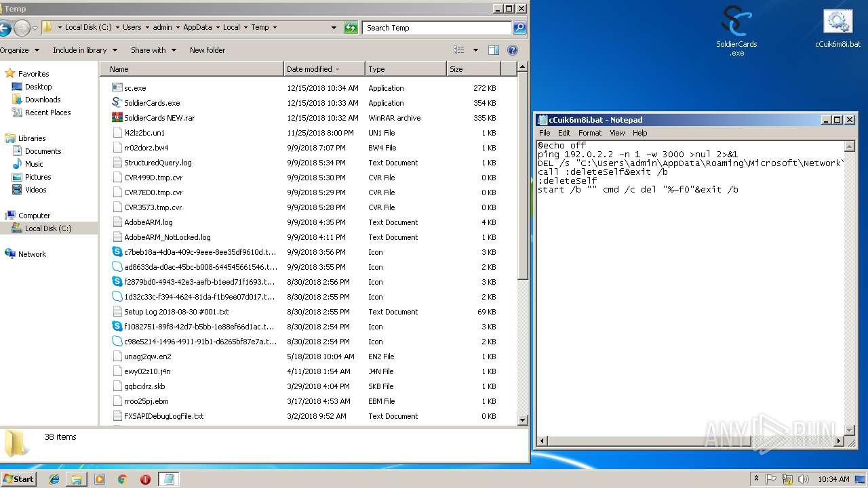Viewport: 868px width, 488px height.
Task: Select SoldierCards NEW.rar archive icon
Action: click(117, 118)
